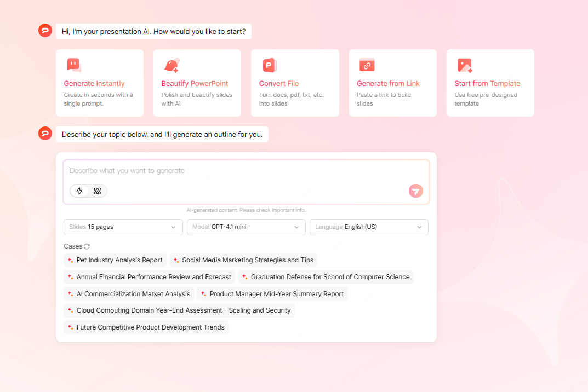Expand the Model GPT-4.1 mini dropdown
This screenshot has width=588, height=392.
coord(246,227)
